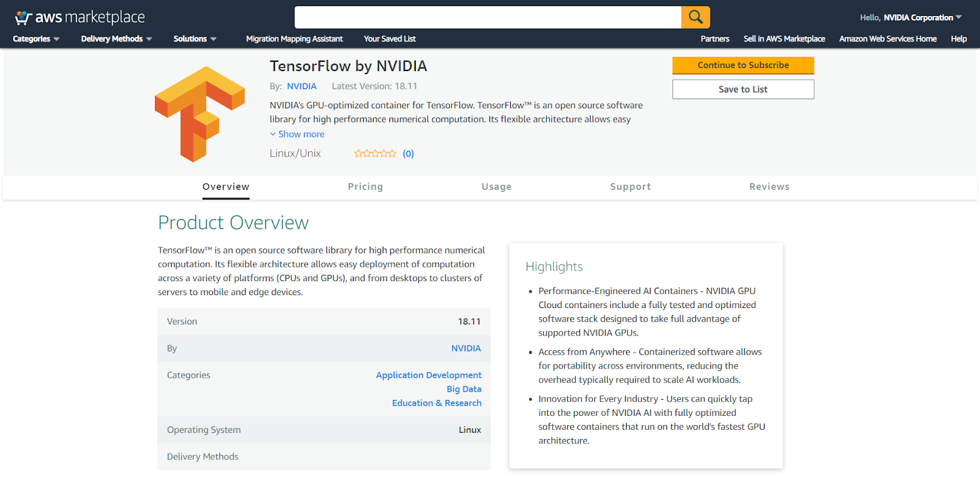Expand the Solutions dropdown menu
980x485 pixels.
[x=195, y=39]
